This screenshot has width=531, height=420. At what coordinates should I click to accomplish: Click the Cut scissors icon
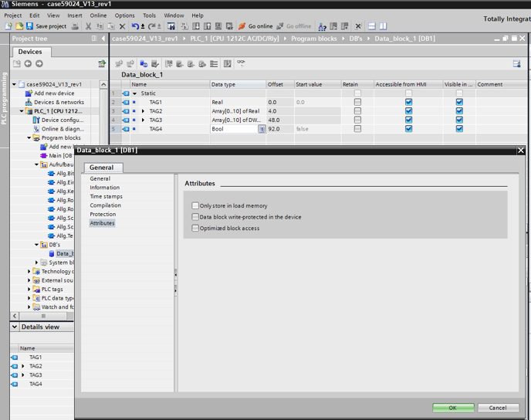88,26
